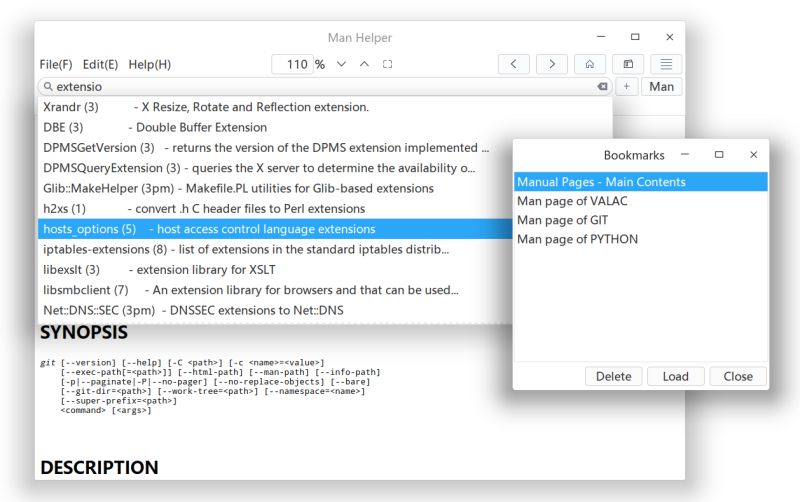Open the home page icon

590,64
